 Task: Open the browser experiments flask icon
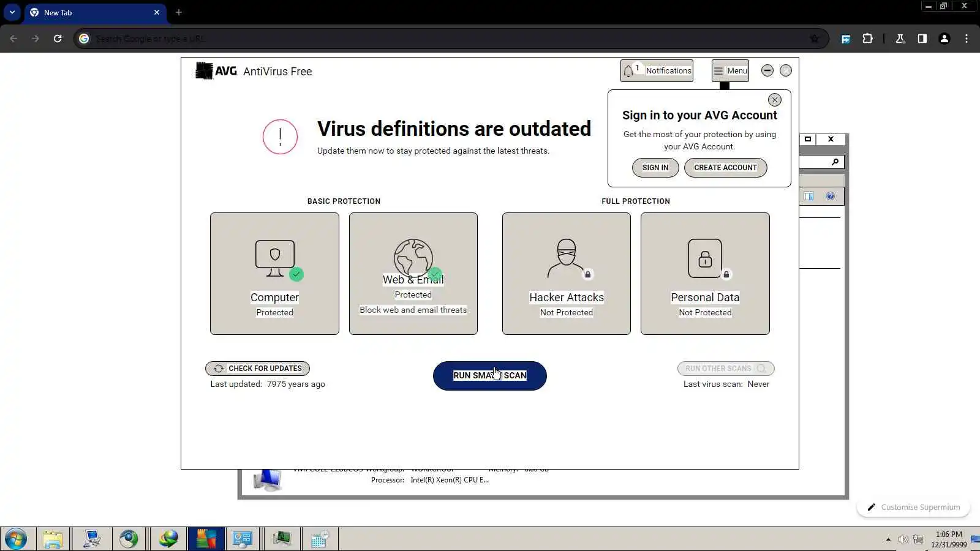click(900, 39)
